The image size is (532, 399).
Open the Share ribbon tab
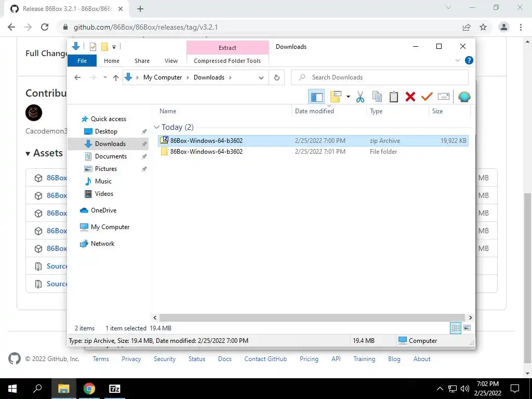[142, 61]
